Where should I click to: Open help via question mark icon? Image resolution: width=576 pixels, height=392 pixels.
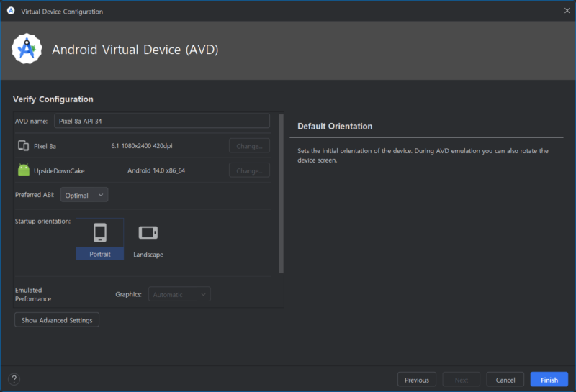pyautogui.click(x=14, y=379)
